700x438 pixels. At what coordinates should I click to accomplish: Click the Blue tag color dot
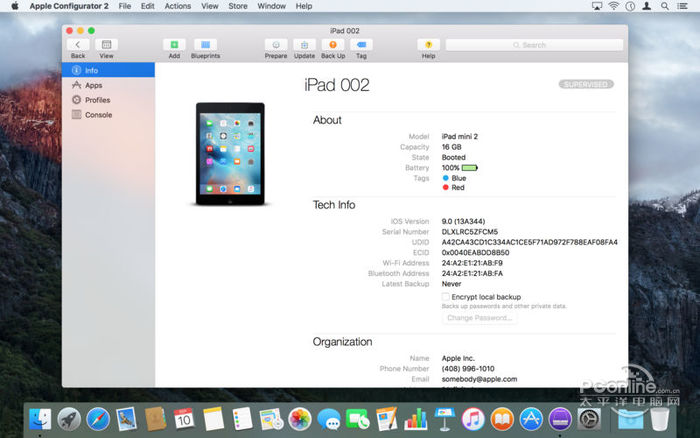(445, 178)
